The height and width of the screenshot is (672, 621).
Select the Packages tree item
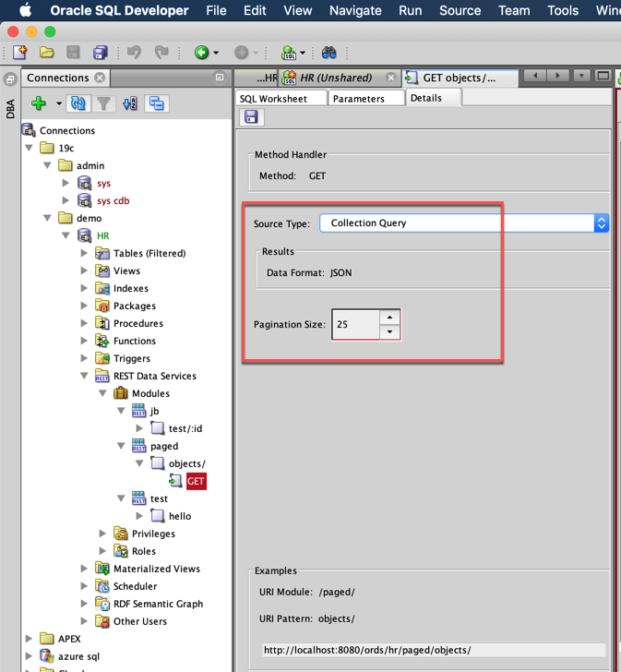click(135, 306)
